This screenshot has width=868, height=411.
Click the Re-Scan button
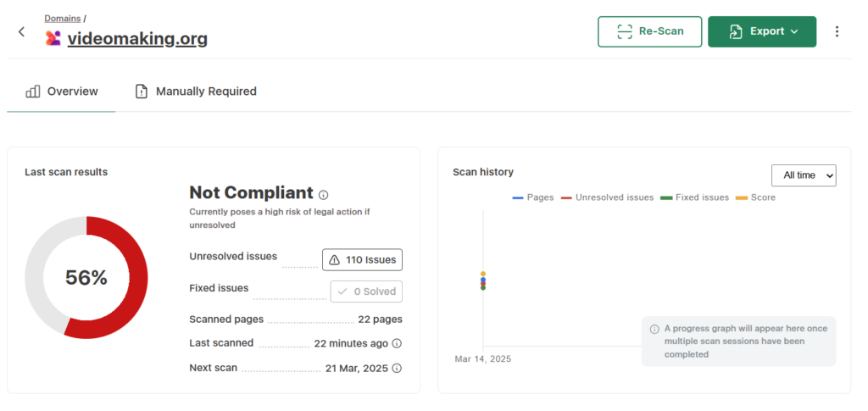tap(649, 31)
